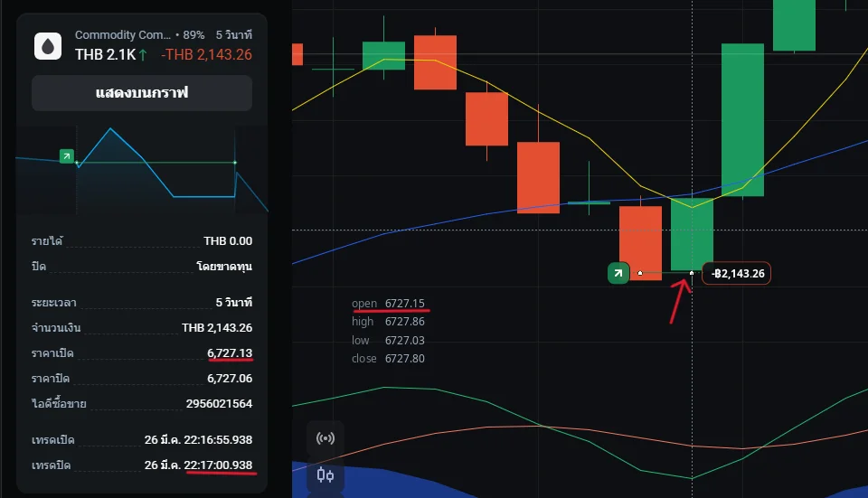Click green trade-entry arrow marker on chart
The image size is (868, 498).
618,273
